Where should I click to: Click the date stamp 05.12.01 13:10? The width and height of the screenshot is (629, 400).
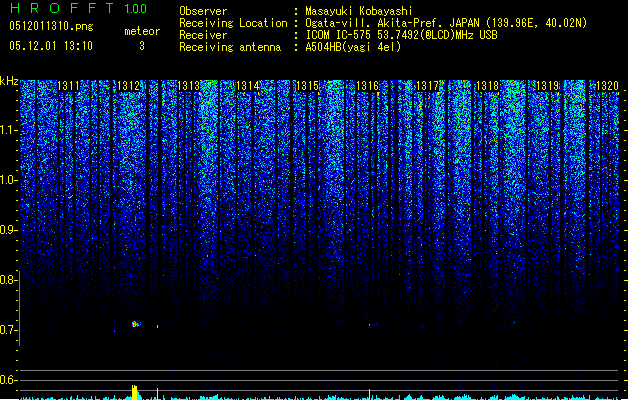click(51, 46)
